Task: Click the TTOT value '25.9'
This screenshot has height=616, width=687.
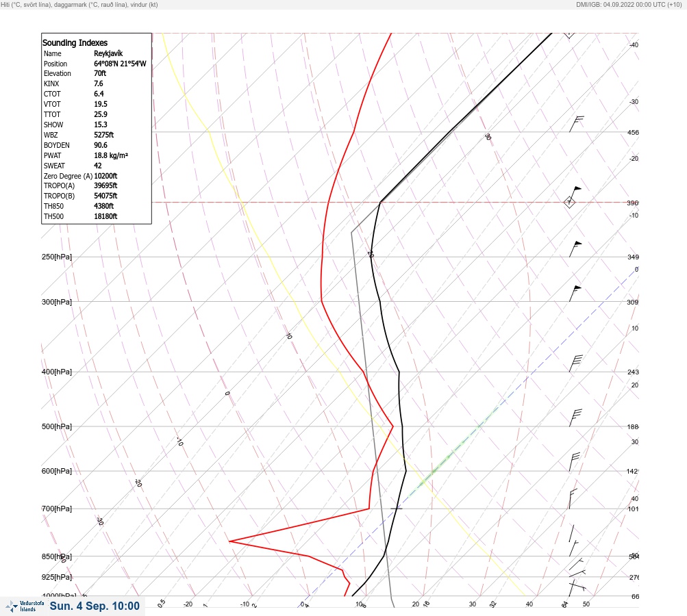Action: coord(101,114)
